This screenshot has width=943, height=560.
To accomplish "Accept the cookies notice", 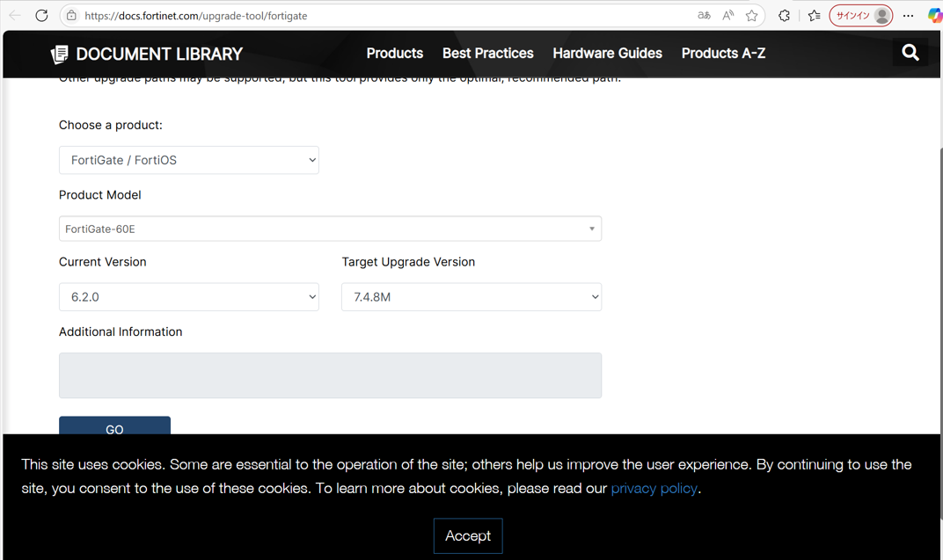I will point(468,536).
